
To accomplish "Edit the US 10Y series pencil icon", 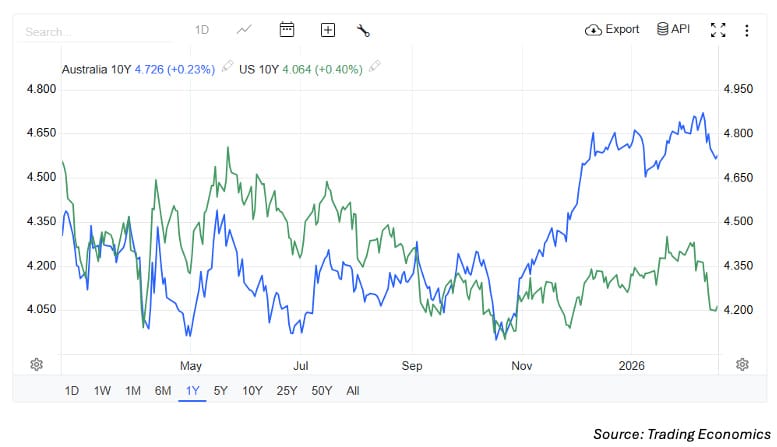I will [x=375, y=67].
